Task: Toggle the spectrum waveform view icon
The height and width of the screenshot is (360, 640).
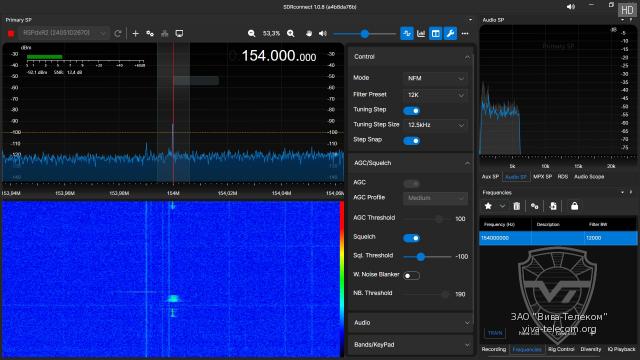Action: [407, 33]
